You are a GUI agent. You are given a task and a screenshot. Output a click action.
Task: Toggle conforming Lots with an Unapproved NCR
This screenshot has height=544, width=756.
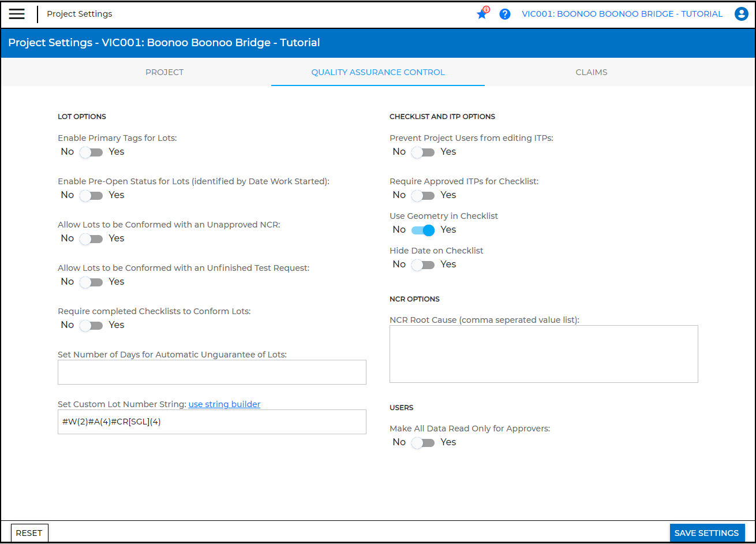tap(91, 239)
